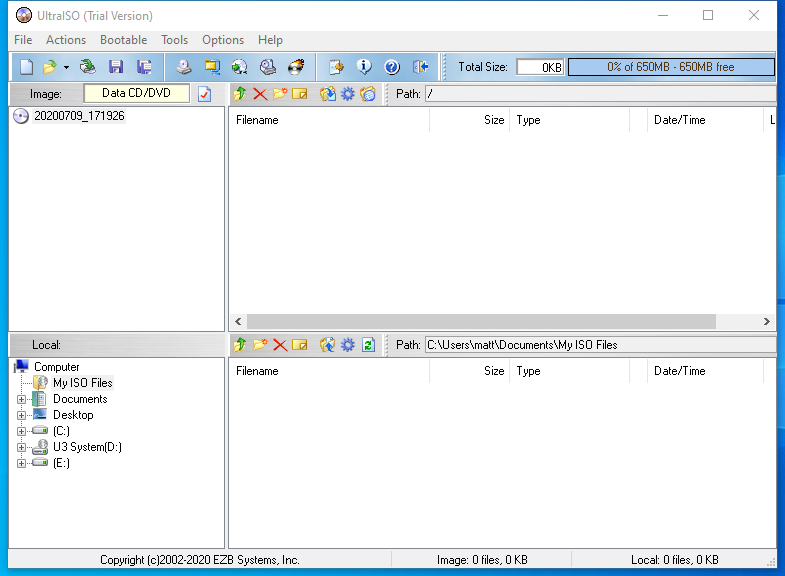Click the red Delete X in the local toolbar
The width and height of the screenshot is (785, 576).
pos(280,345)
